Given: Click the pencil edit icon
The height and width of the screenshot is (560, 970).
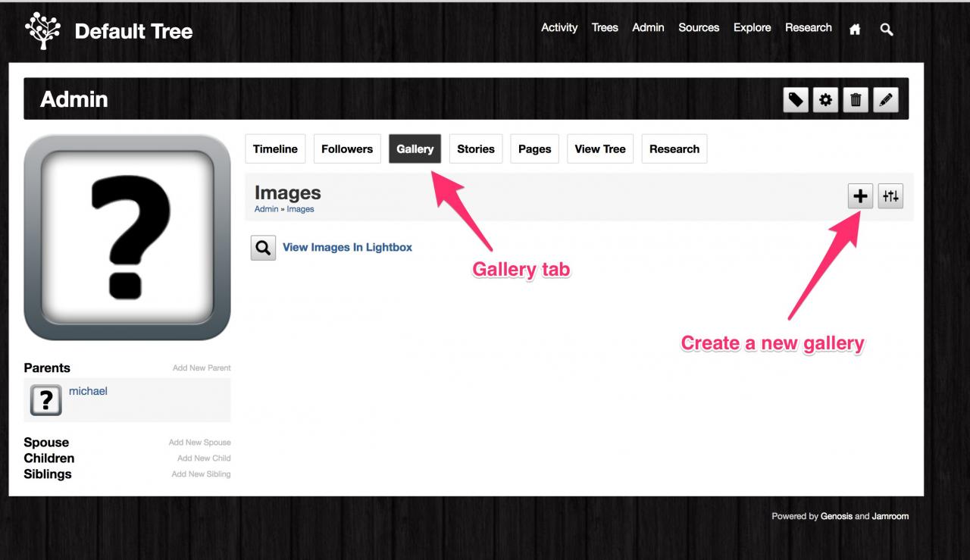Looking at the screenshot, I should (886, 99).
